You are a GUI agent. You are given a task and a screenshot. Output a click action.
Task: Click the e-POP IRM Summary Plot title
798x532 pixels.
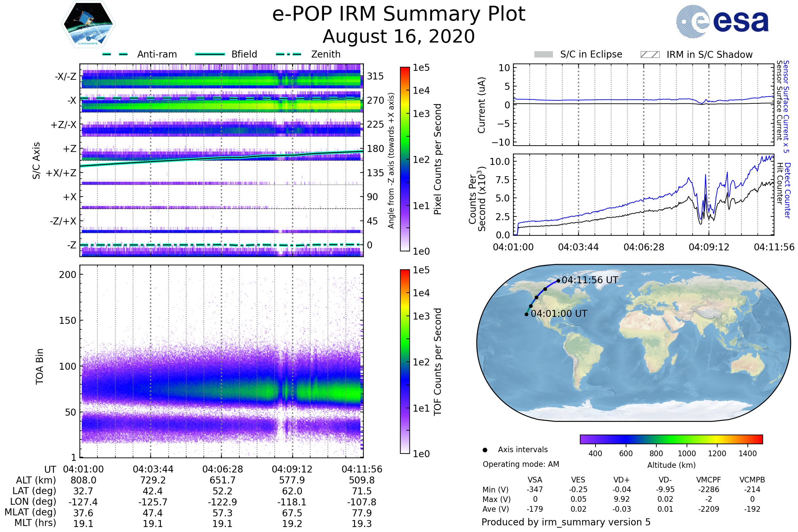(399, 14)
